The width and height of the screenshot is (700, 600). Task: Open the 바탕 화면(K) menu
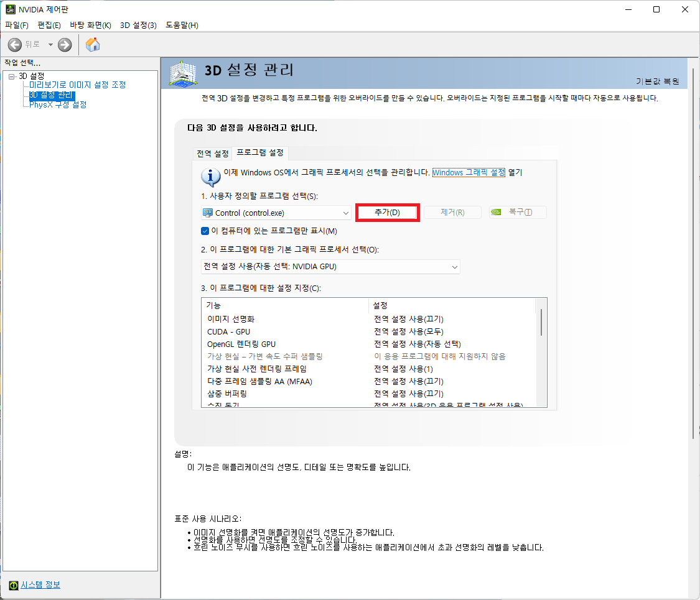click(90, 25)
